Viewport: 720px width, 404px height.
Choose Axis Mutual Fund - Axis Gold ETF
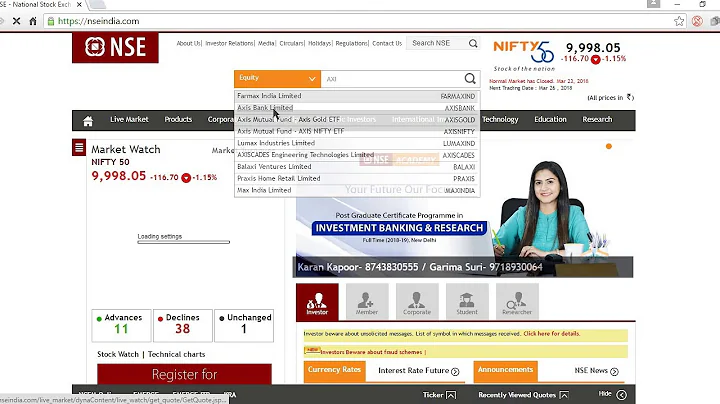[x=356, y=119]
